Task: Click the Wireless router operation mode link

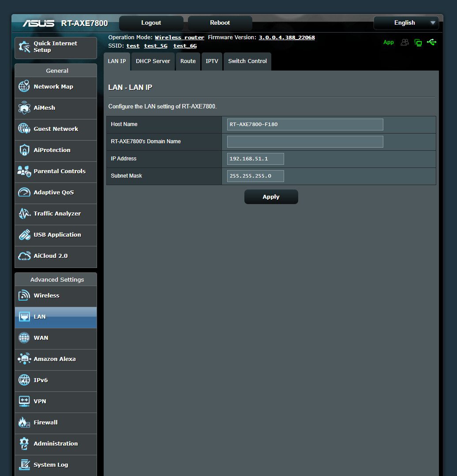Action: pyautogui.click(x=179, y=37)
